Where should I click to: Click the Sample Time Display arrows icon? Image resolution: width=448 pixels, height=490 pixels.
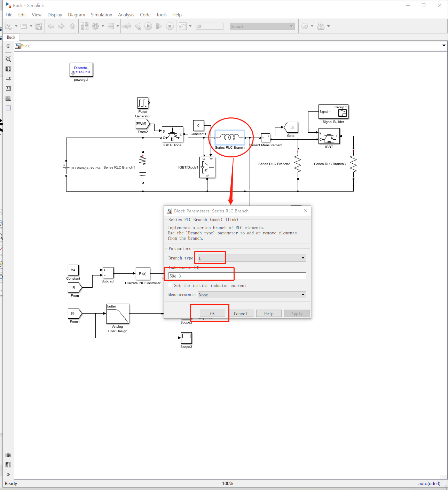pyautogui.click(x=8, y=79)
